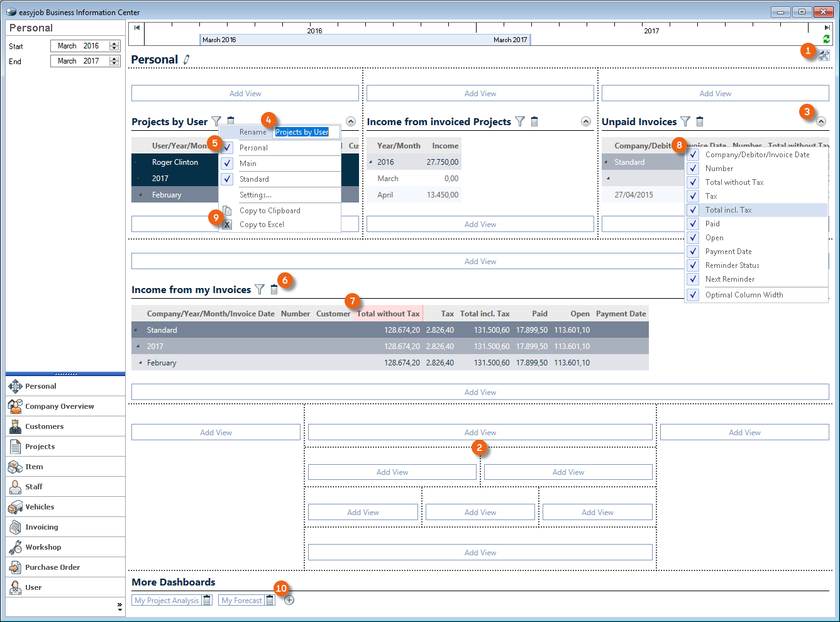The width and height of the screenshot is (840, 622).
Task: Jump to the start of the timeline
Action: 136,28
